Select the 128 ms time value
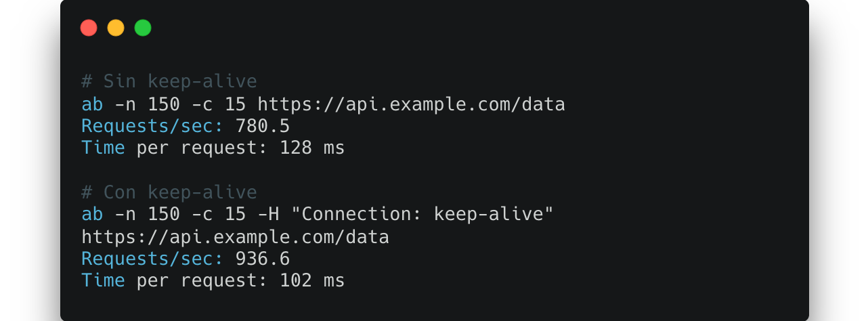This screenshot has height=321, width=868. click(x=312, y=148)
